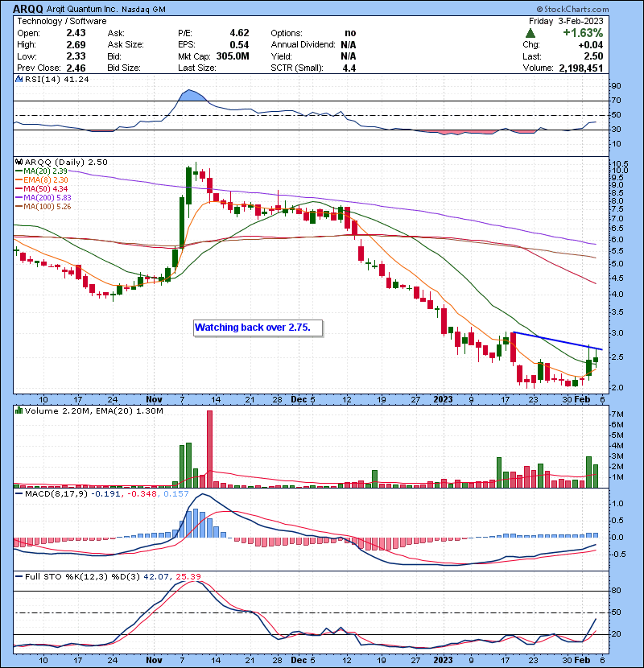644x668 pixels.
Task: Click the Chg value +0.04
Action: coord(591,45)
